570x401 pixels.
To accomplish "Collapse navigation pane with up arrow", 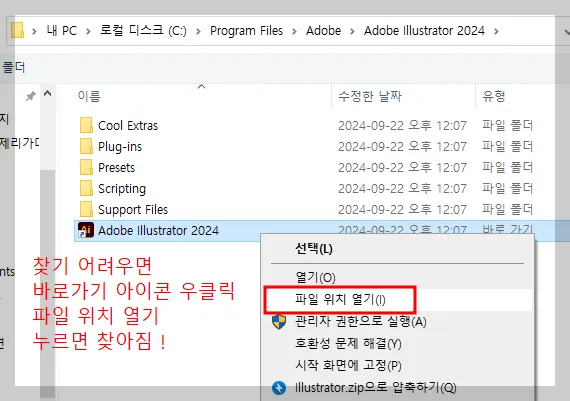I will [47, 93].
